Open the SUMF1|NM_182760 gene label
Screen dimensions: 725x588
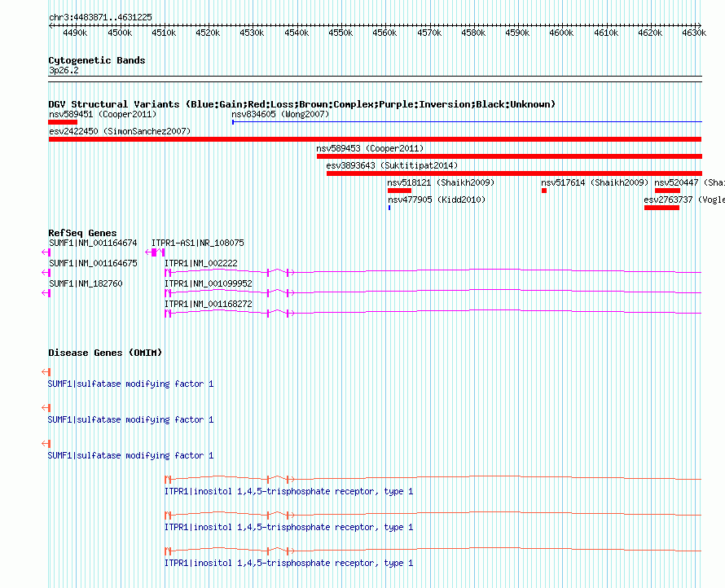click(86, 283)
